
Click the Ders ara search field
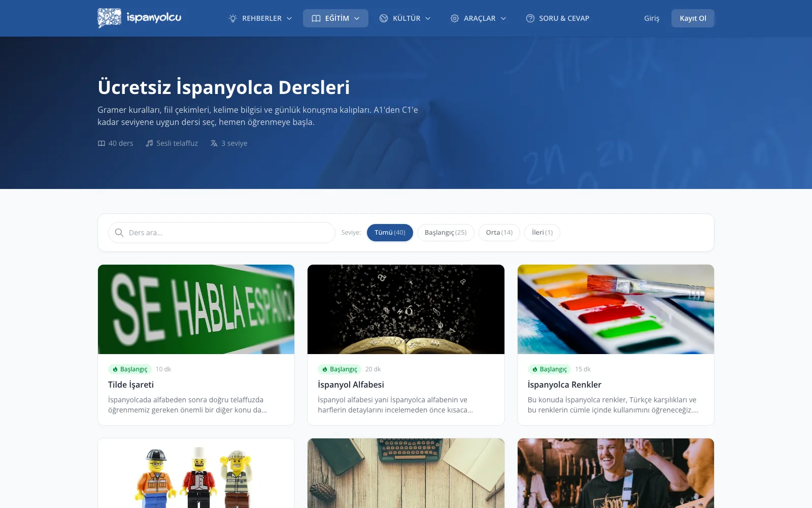222,233
